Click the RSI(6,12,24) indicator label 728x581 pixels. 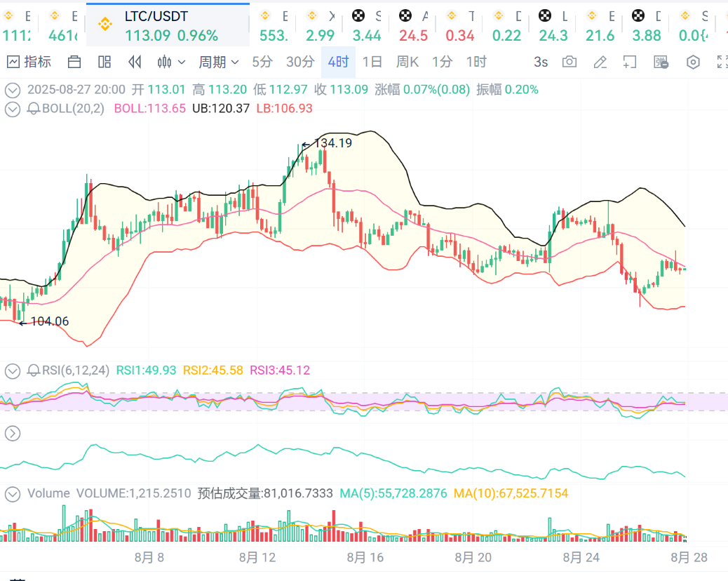point(76,370)
